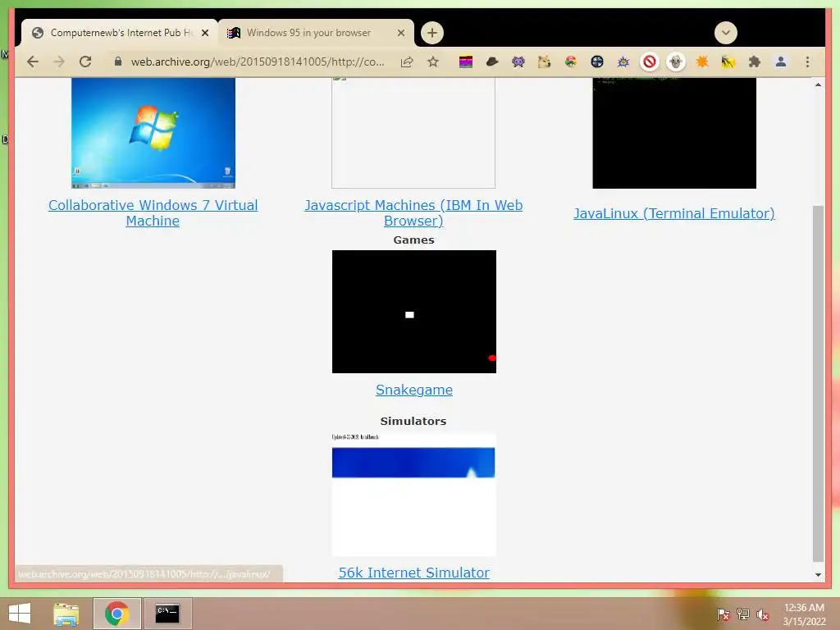Open the dark circular crosshair extension
Viewport: 840px width, 630px height.
point(597,62)
